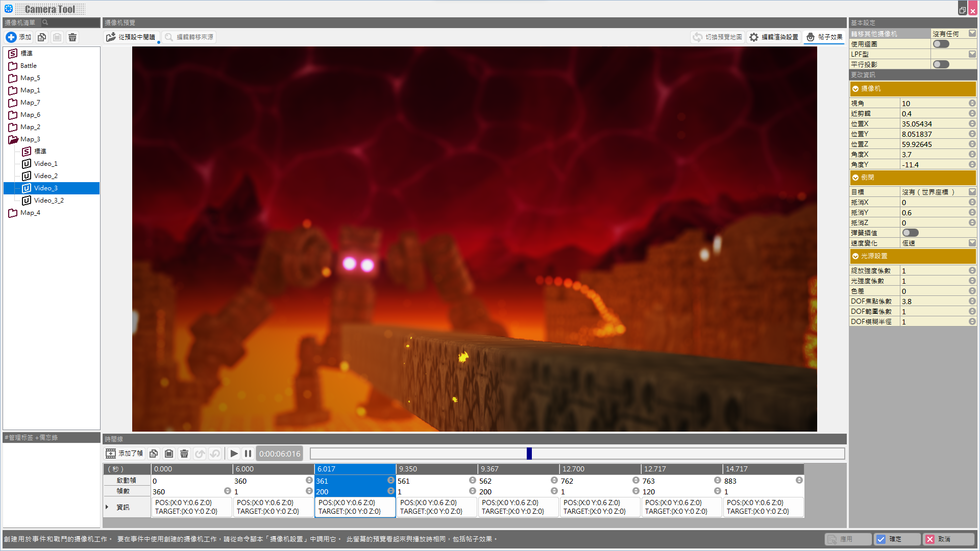Open the Map_4 folder item
980x551 pixels.
pos(30,213)
